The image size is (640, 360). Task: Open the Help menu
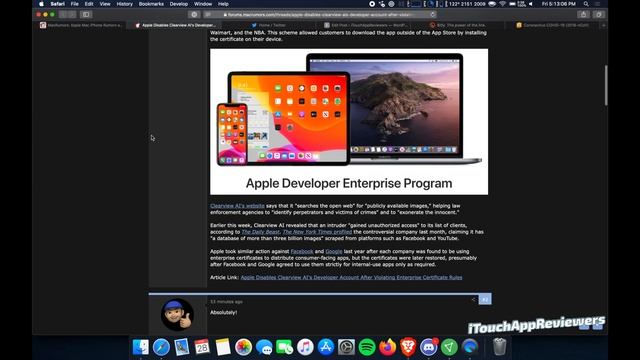(x=223, y=4)
